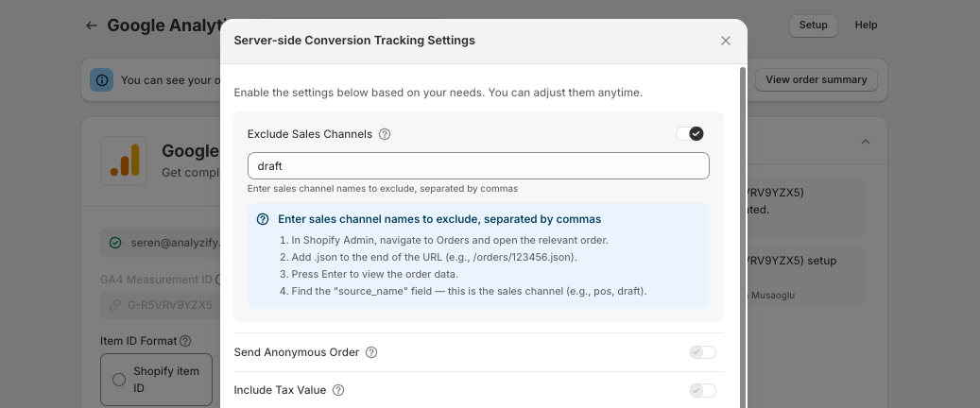The width and height of the screenshot is (980, 408).
Task: Click question icon in blue instructions box
Action: coord(263,219)
